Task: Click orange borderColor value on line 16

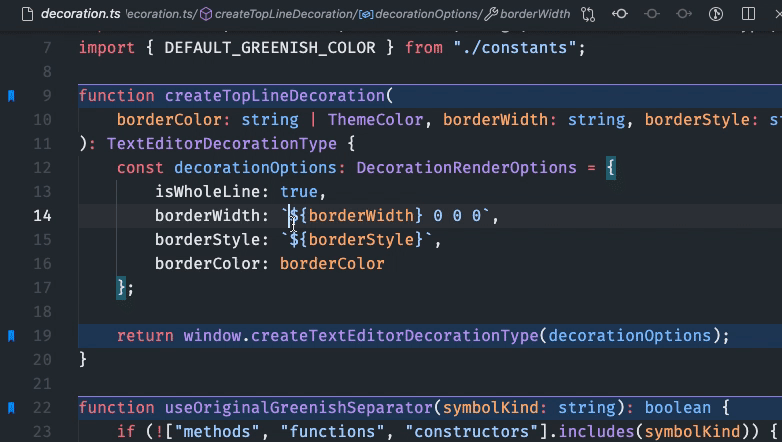Action: 332,263
